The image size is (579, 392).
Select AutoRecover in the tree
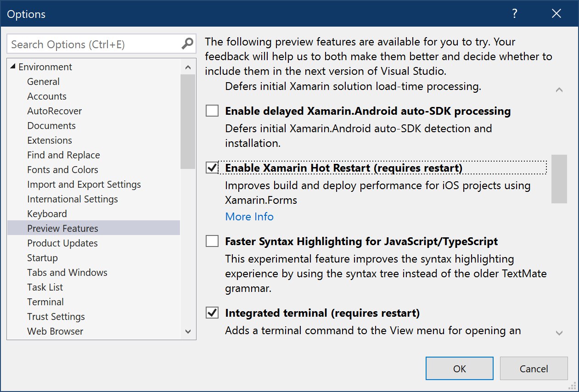55,111
